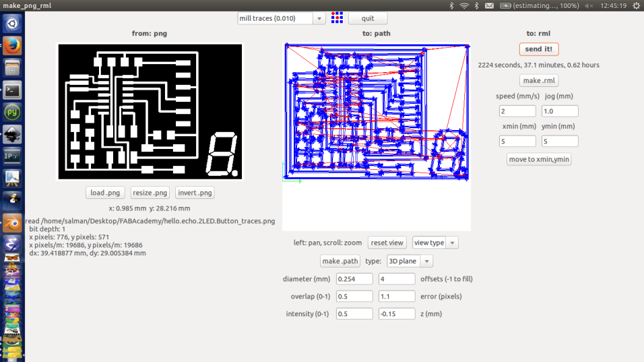Click the PCB traces png preview

point(150,111)
